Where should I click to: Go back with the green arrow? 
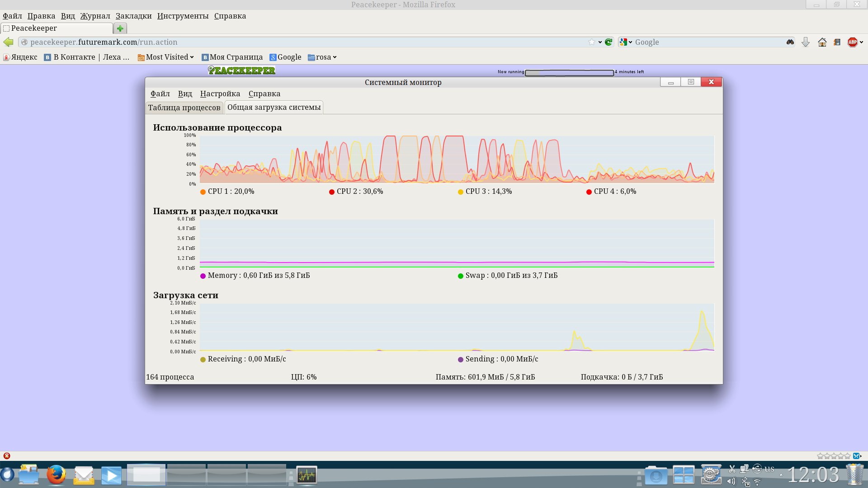(8, 42)
